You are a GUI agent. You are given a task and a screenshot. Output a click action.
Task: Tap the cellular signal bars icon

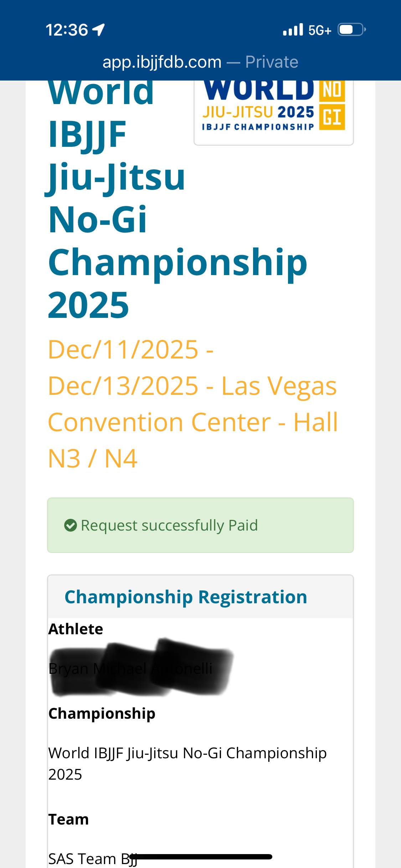pyautogui.click(x=293, y=30)
